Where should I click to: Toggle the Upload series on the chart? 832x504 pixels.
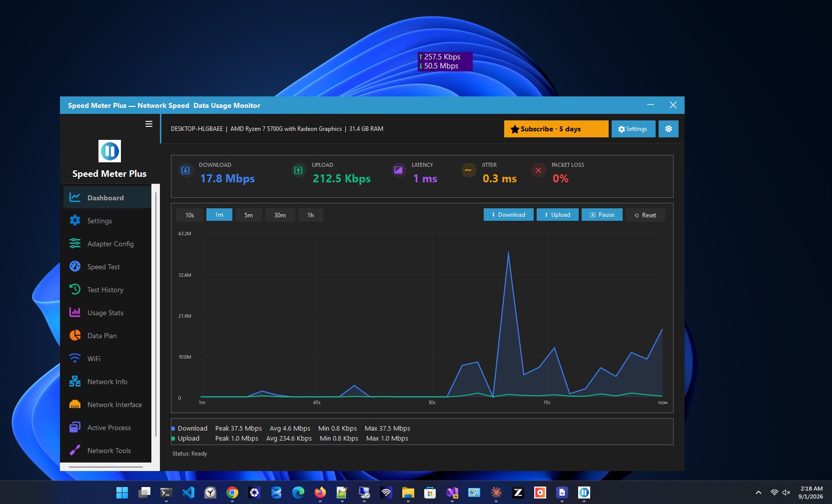(x=558, y=215)
